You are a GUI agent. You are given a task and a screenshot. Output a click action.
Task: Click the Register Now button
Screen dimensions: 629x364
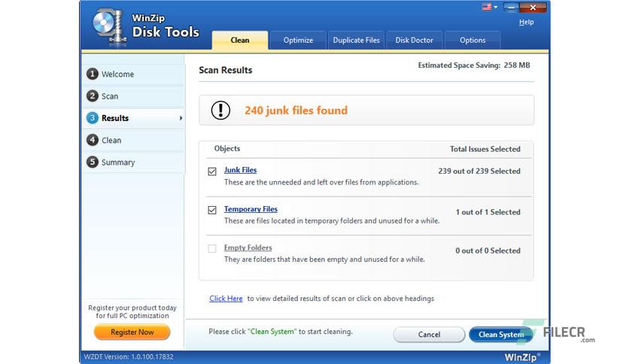[132, 332]
